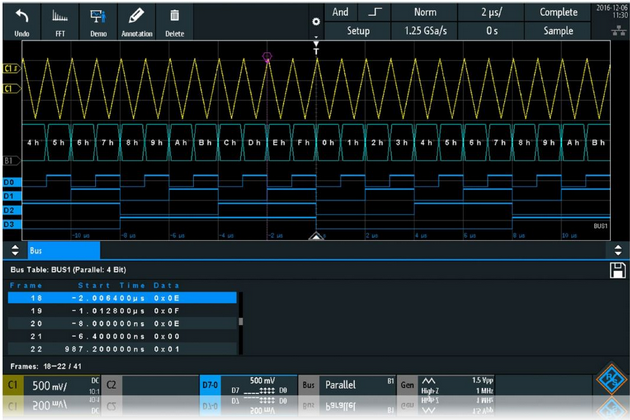The image size is (630, 420).
Task: Open trigger Setup
Action: 358,31
